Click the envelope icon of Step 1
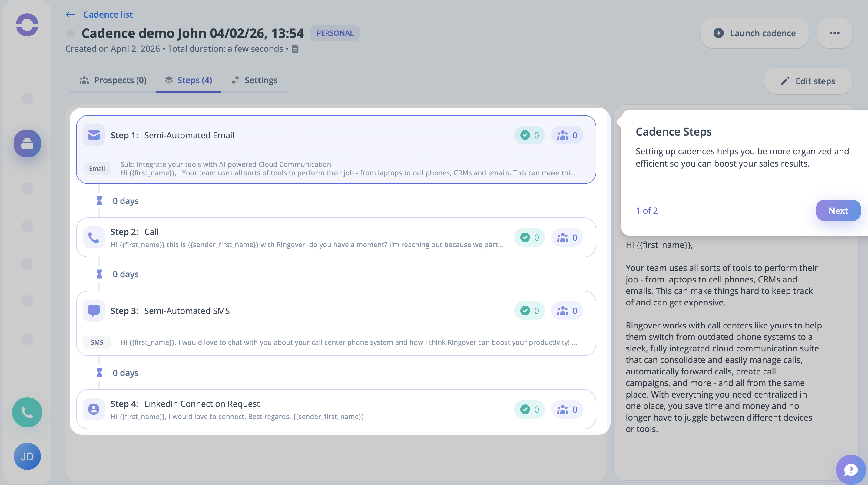 94,135
